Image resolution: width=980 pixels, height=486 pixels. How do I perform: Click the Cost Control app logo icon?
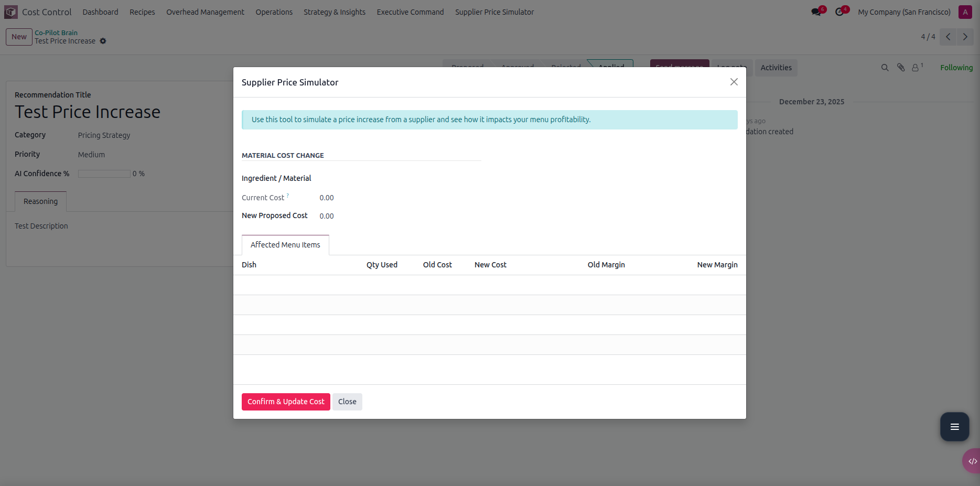tap(11, 12)
